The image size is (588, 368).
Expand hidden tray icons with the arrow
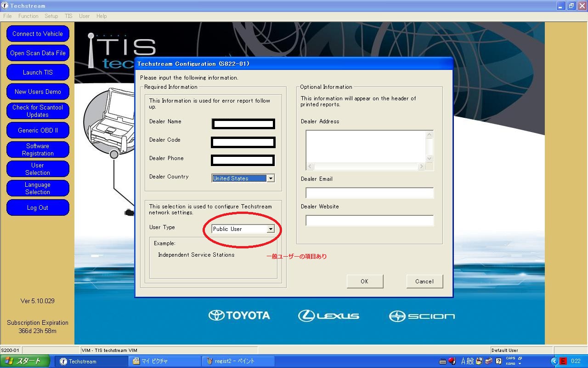pyautogui.click(x=554, y=361)
